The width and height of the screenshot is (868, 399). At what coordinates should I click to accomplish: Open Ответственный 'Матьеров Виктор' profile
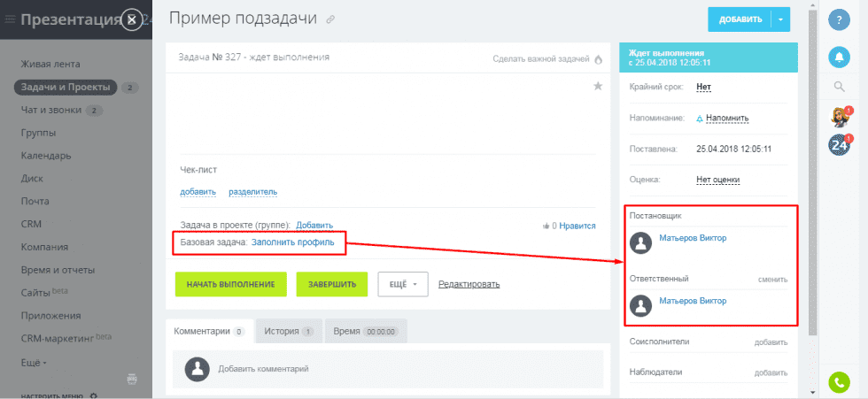pyautogui.click(x=693, y=301)
